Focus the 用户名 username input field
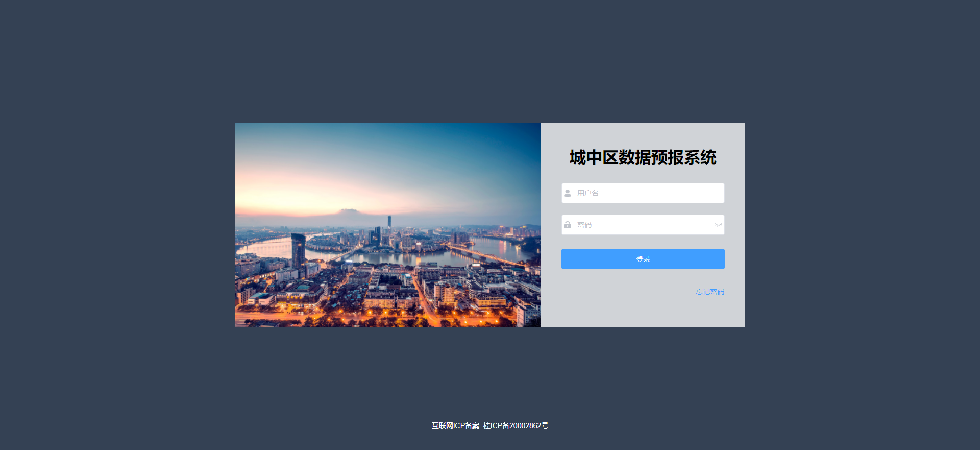Screen dimensions: 980x450 (x=643, y=193)
